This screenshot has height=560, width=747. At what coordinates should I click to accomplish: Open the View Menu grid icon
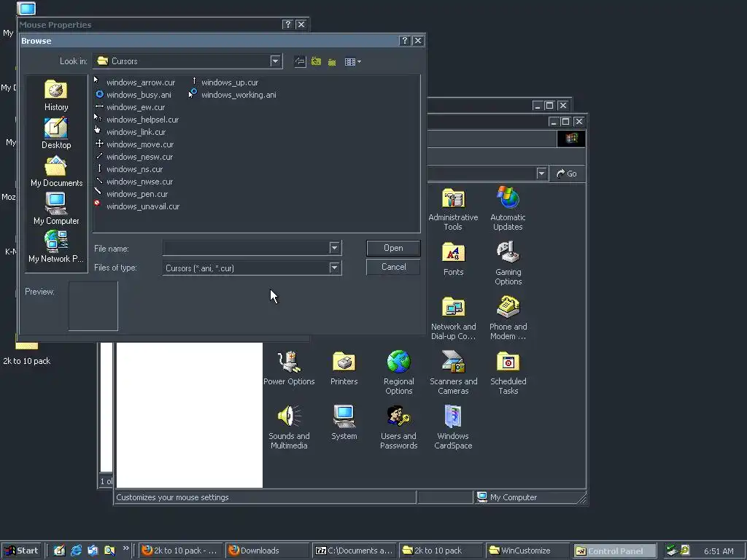(x=352, y=61)
